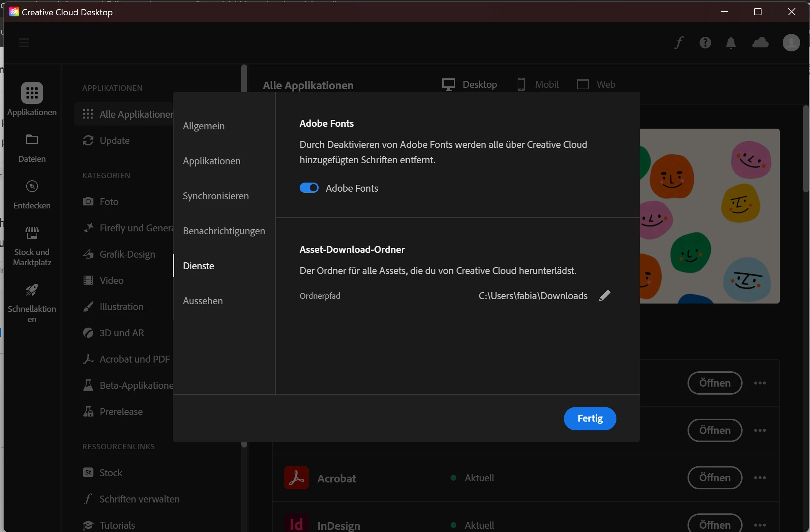Edit the asset download folder path

tap(604, 296)
